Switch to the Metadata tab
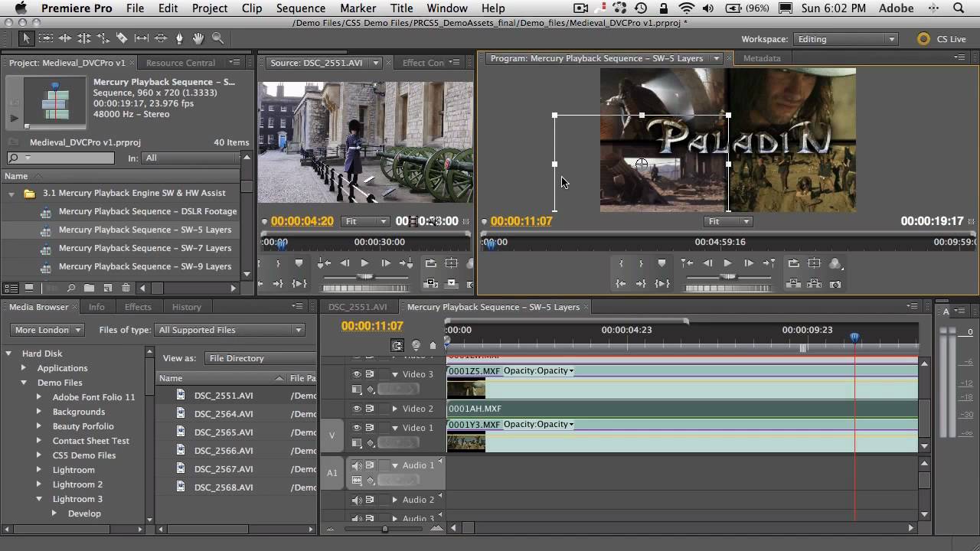 click(762, 58)
